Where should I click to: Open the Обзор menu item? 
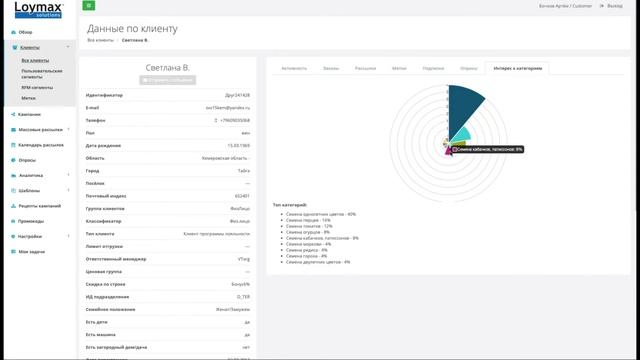(x=25, y=32)
